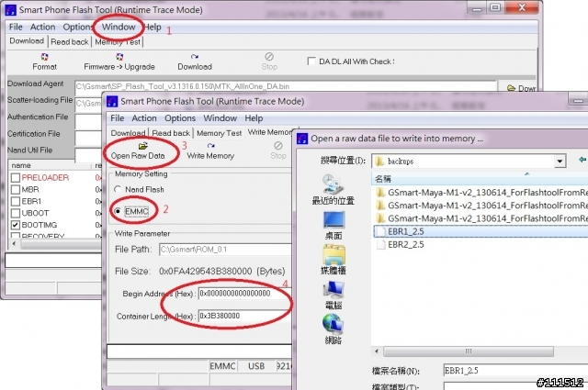Screen dimensions: 588x390
Task: Click the Stop icon in the back window toolbar
Action: coord(269,57)
